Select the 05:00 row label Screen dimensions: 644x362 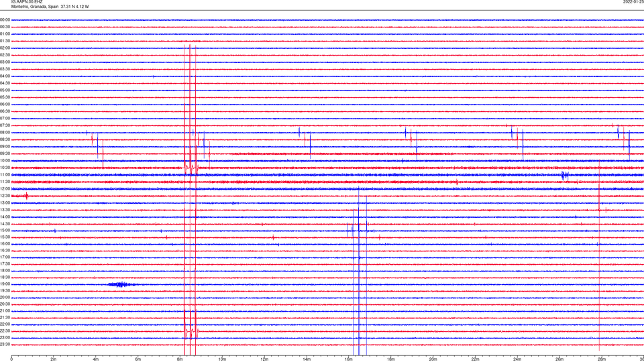point(5,90)
